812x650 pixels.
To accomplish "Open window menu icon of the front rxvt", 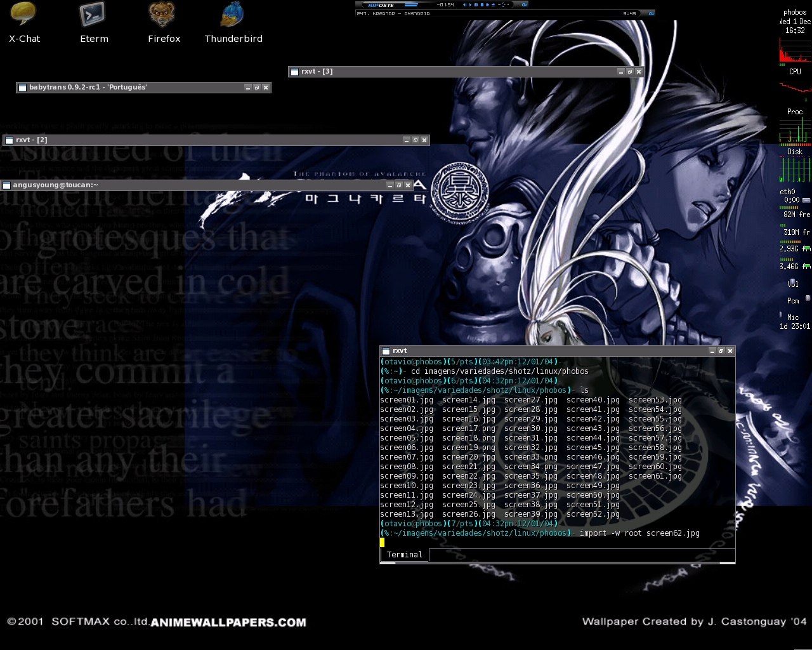I will (386, 351).
